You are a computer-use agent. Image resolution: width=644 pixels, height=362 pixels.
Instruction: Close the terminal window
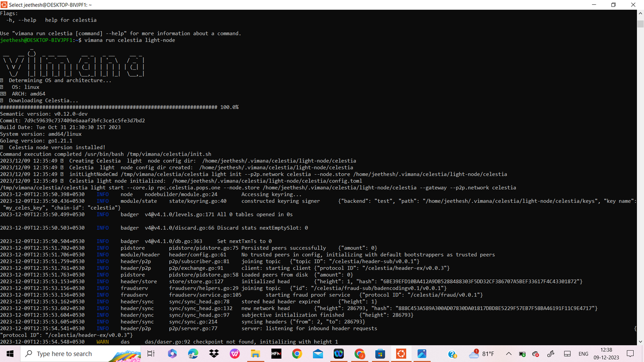[634, 4]
